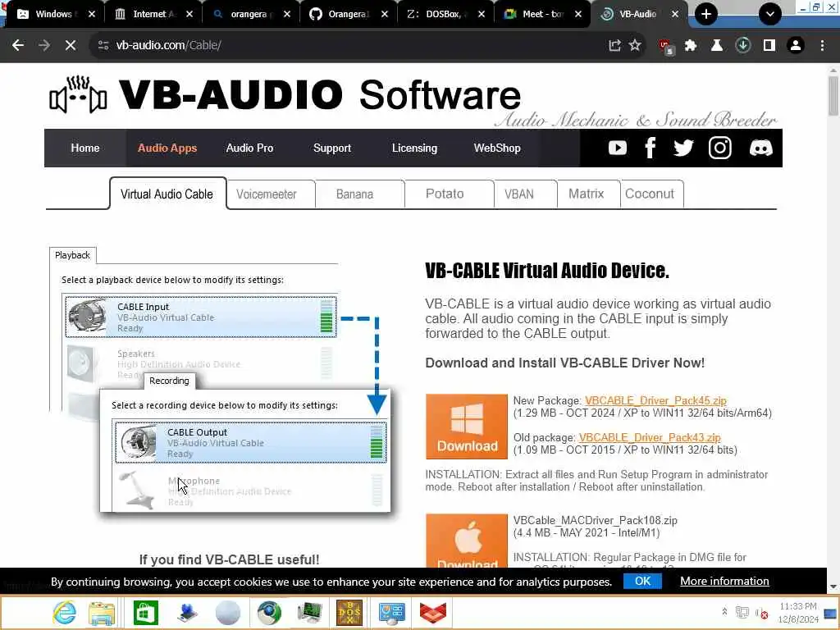Click the red extension icon with badge

(x=666, y=46)
